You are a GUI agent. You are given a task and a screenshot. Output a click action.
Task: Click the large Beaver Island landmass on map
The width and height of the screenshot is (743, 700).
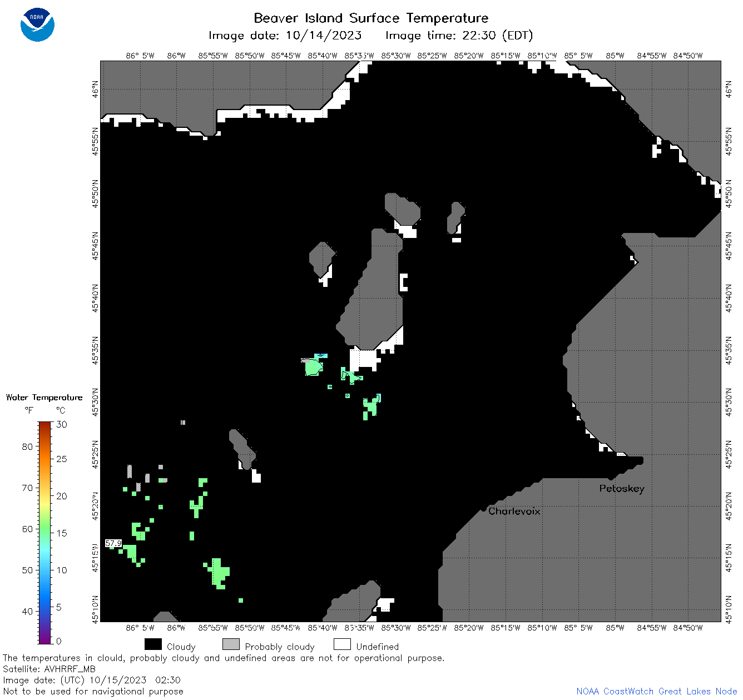click(x=374, y=295)
